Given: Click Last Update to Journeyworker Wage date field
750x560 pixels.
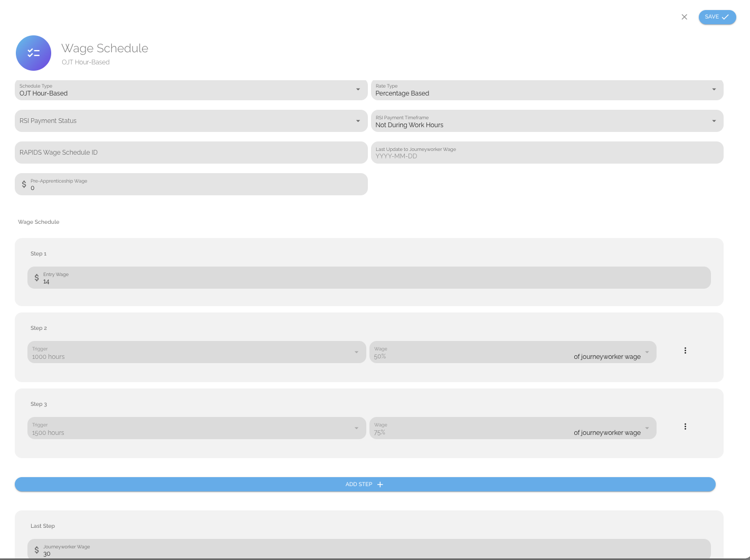Looking at the screenshot, I should coord(546,153).
